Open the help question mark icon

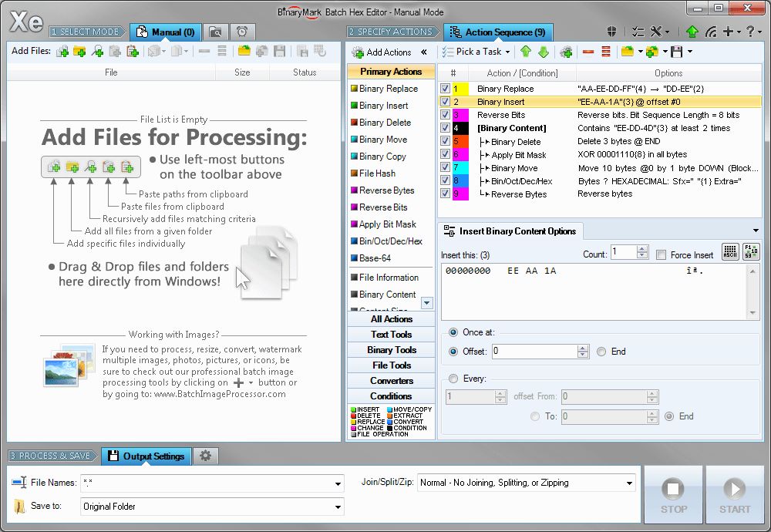click(x=750, y=32)
